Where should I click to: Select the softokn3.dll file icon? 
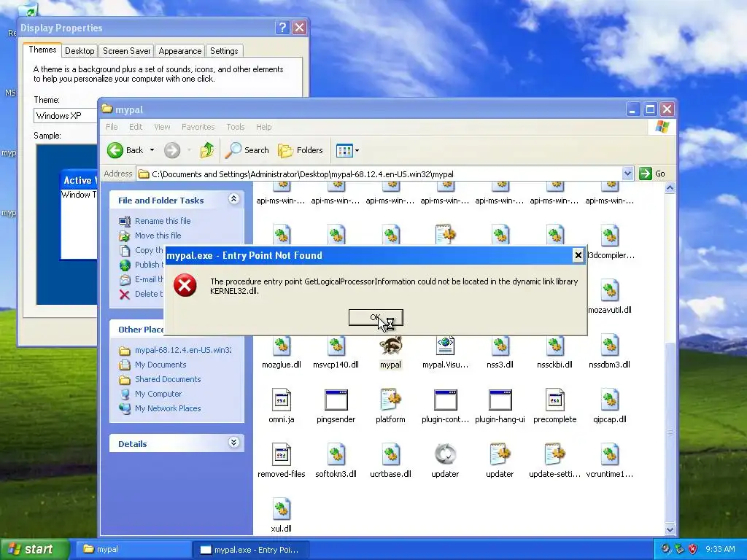pyautogui.click(x=336, y=454)
